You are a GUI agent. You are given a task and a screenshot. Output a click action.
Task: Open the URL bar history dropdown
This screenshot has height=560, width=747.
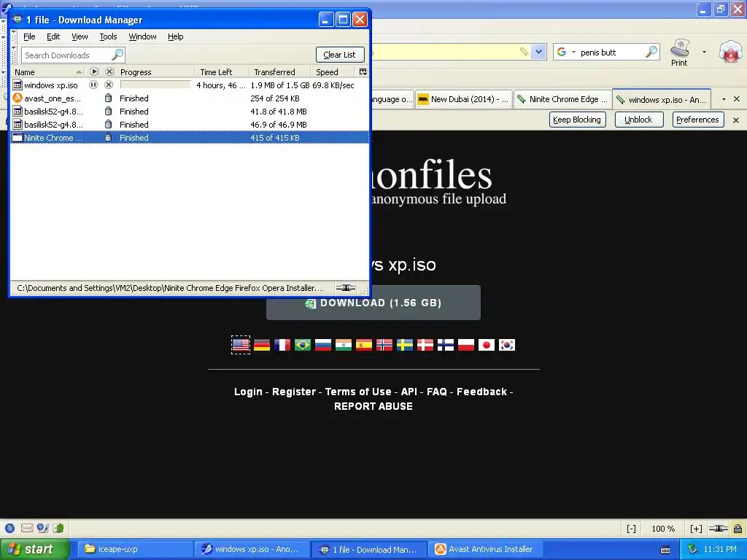click(539, 52)
